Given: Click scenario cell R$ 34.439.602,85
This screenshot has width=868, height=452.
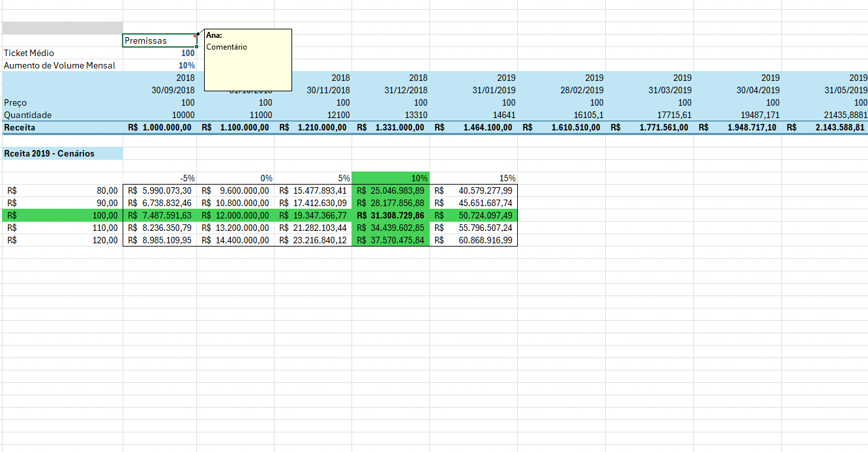Looking at the screenshot, I should (391, 228).
